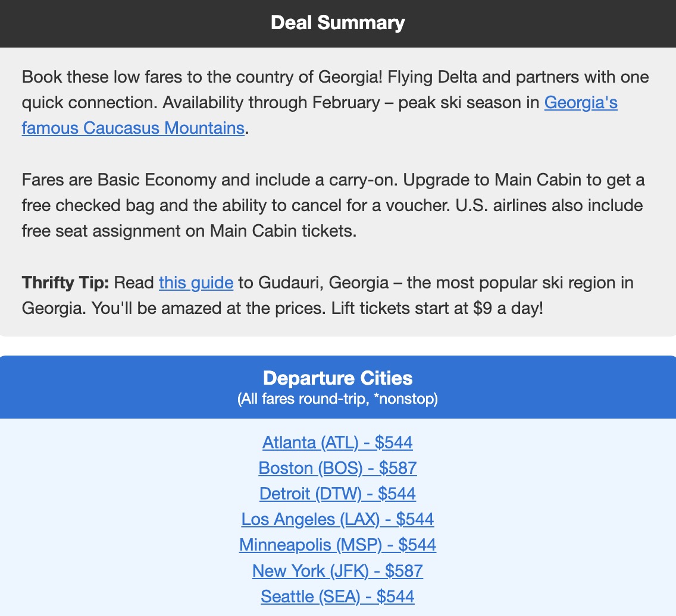Open the Boston (BOS) $587 fare link
Viewport: 676px width, 616px height.
[x=337, y=469]
